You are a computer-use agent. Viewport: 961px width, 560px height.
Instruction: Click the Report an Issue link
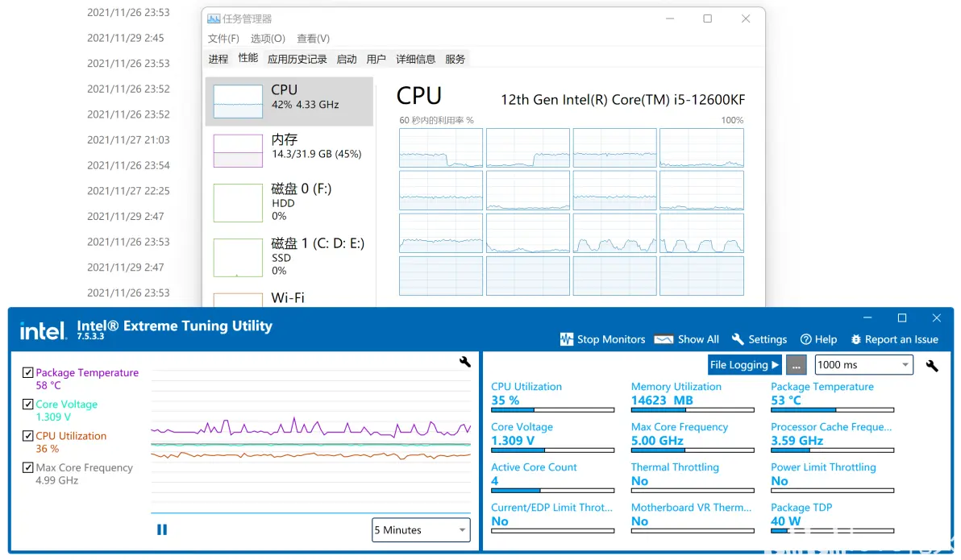click(901, 339)
